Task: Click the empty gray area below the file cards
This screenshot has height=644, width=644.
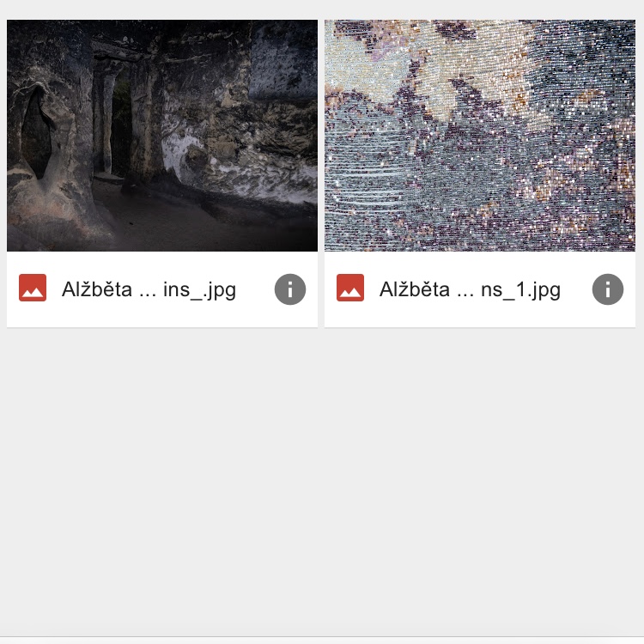Action: 322,481
